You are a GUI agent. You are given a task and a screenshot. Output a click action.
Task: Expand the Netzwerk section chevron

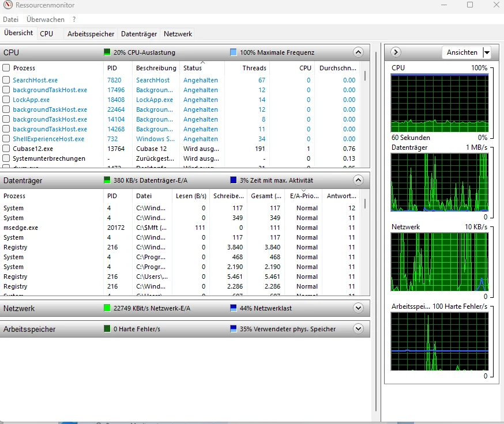(x=358, y=308)
